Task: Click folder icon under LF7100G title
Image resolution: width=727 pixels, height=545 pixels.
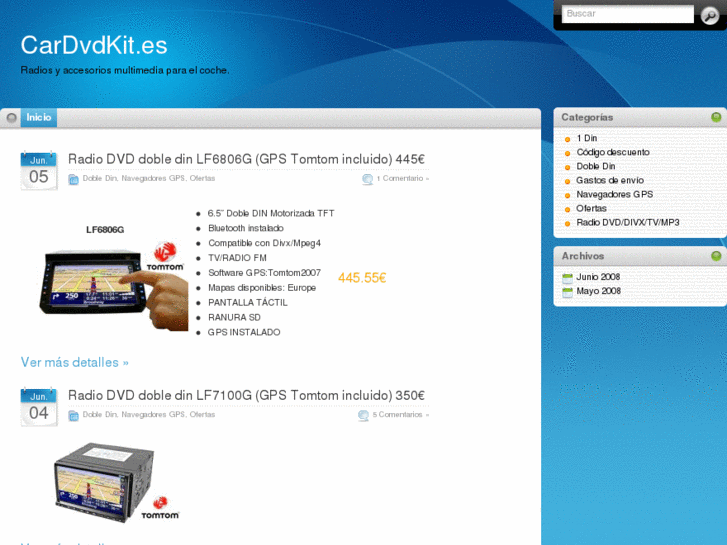Action: (x=73, y=416)
